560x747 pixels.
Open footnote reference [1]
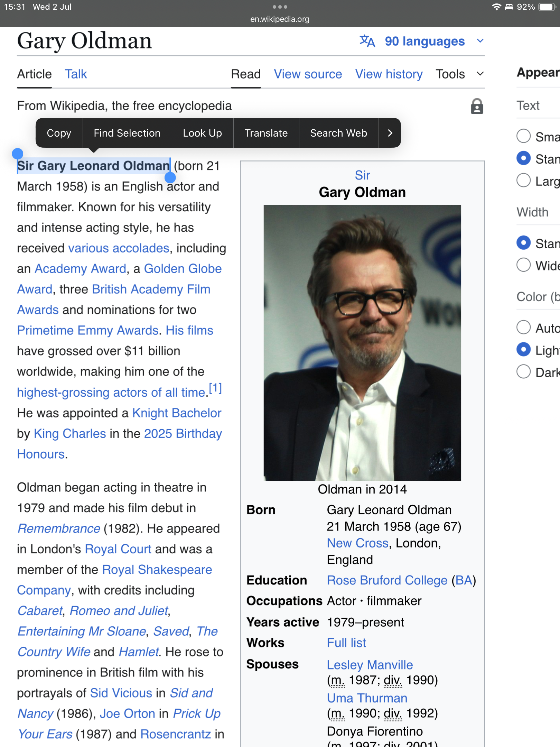(x=215, y=388)
